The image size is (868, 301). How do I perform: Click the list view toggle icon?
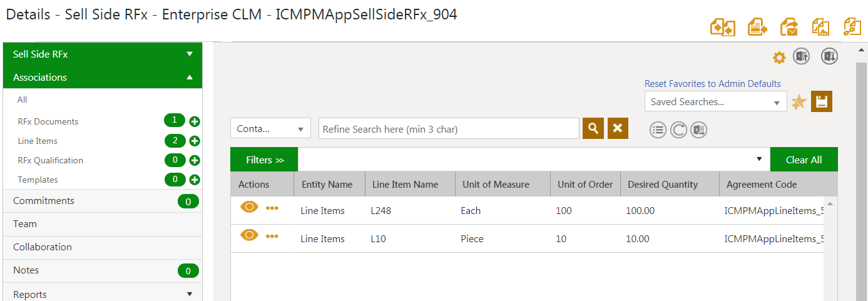(x=658, y=130)
